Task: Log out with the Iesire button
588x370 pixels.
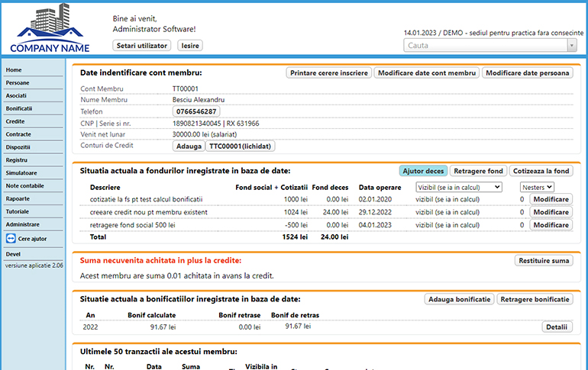Action: (190, 46)
